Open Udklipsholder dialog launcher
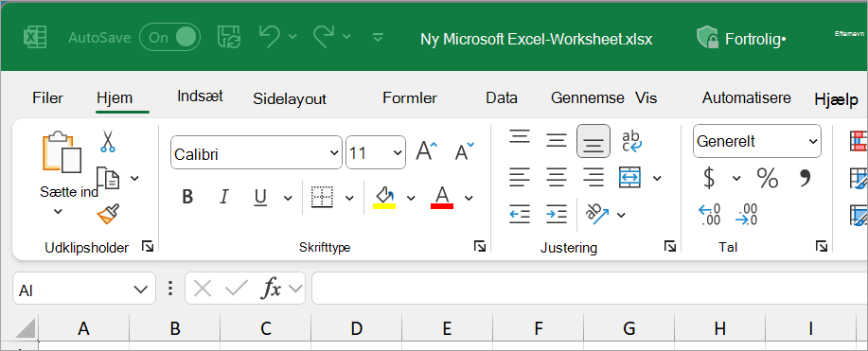Screen dimensions: 868x351 148,246
